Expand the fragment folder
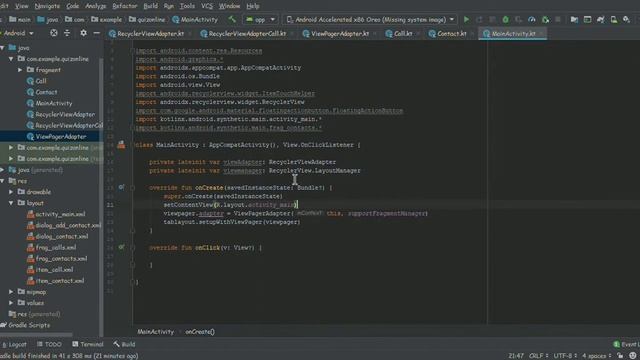 click(x=20, y=70)
